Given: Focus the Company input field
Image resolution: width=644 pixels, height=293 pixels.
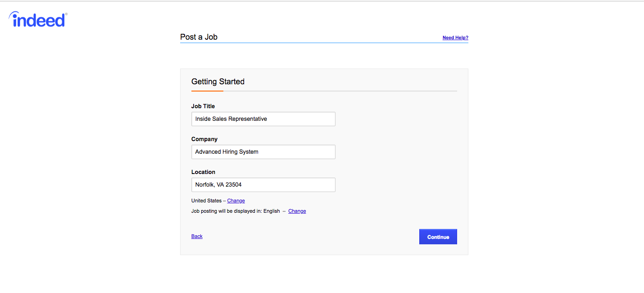Looking at the screenshot, I should [x=263, y=152].
